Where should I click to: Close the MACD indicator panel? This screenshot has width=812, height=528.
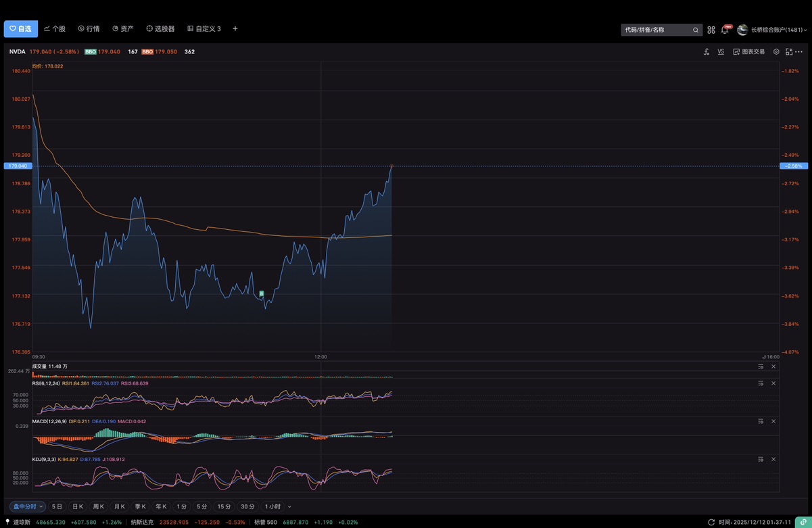click(x=773, y=421)
